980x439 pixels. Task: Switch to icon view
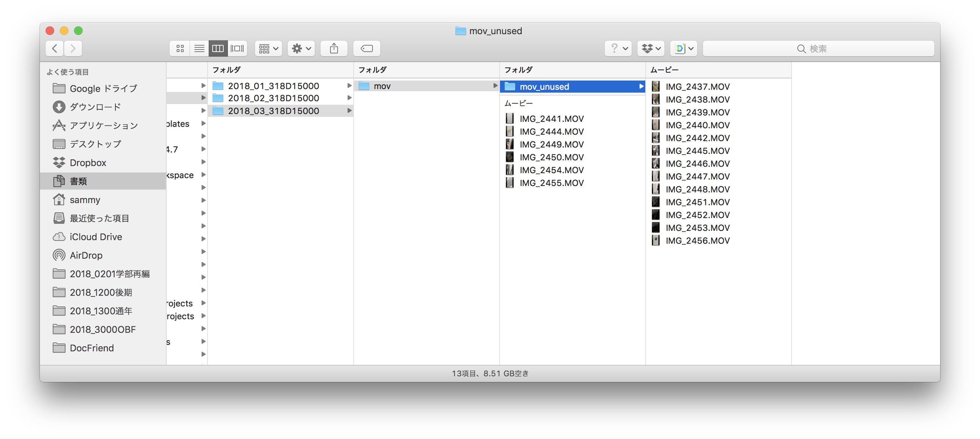click(179, 48)
